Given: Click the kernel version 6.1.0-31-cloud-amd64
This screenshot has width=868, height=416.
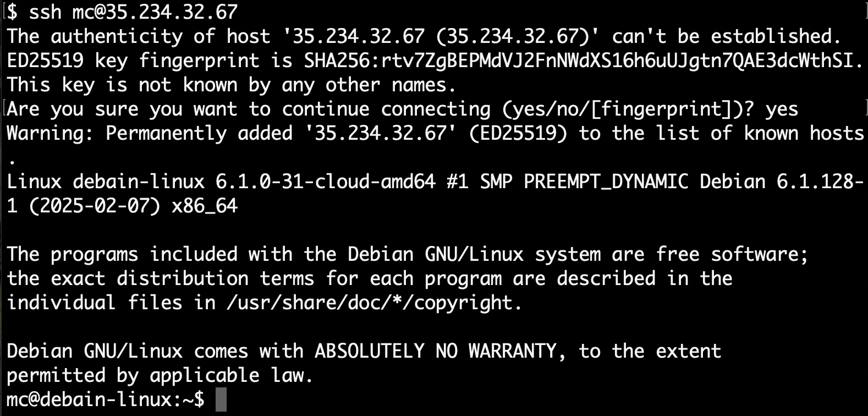Looking at the screenshot, I should pos(325,182).
